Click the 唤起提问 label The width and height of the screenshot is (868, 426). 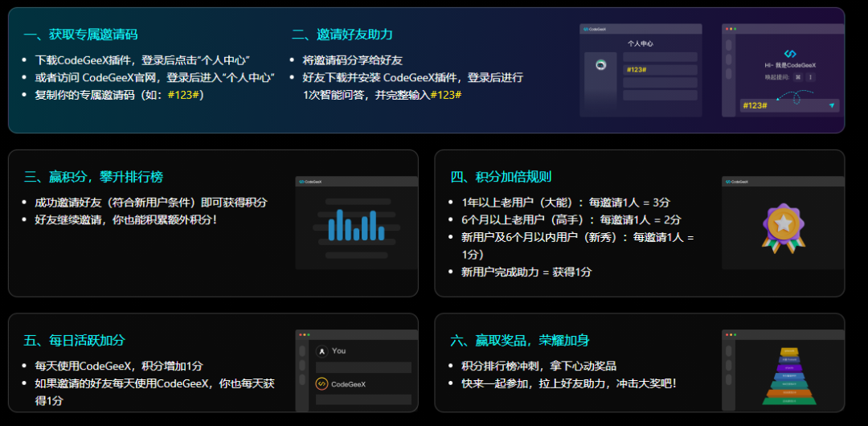coord(776,77)
